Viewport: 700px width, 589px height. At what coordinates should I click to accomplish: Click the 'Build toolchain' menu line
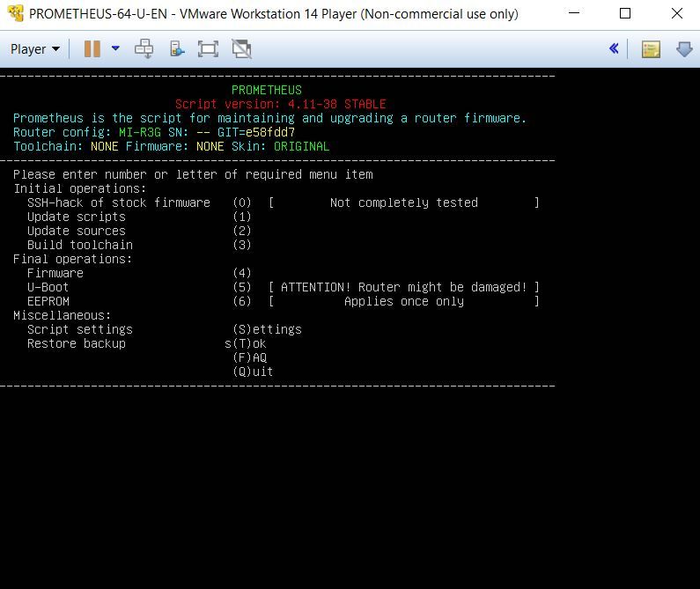[80, 245]
